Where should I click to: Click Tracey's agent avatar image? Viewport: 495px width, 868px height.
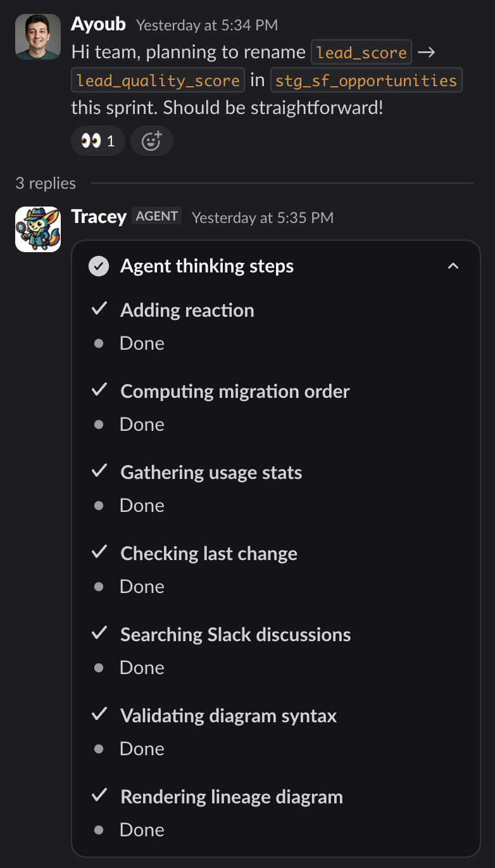click(38, 229)
